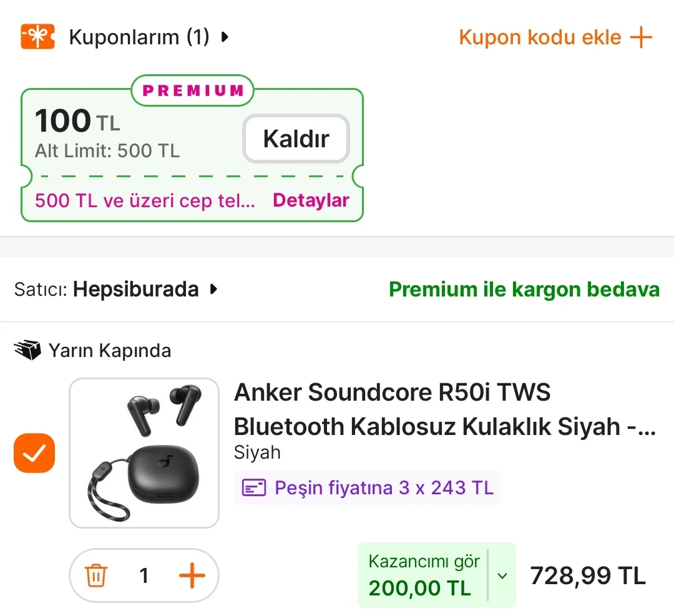Open the Kazancımı gör dropdown chevron
The height and width of the screenshot is (616, 674).
(502, 575)
